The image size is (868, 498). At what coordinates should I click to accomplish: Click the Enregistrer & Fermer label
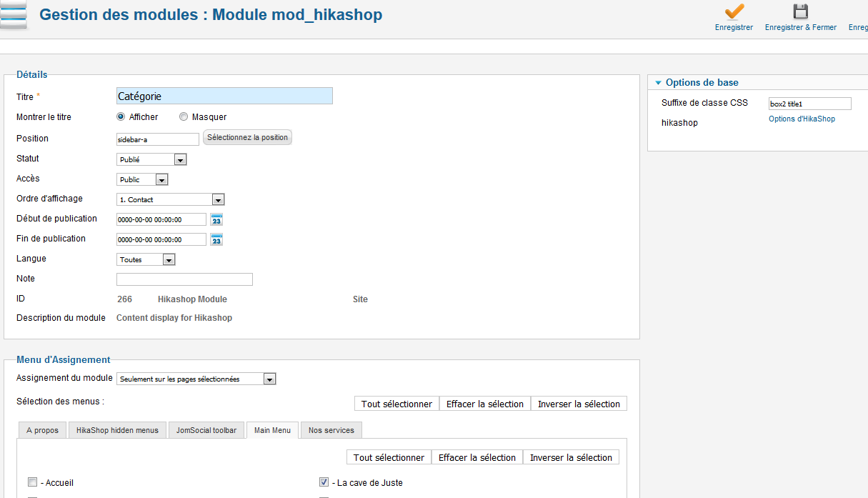(x=800, y=27)
